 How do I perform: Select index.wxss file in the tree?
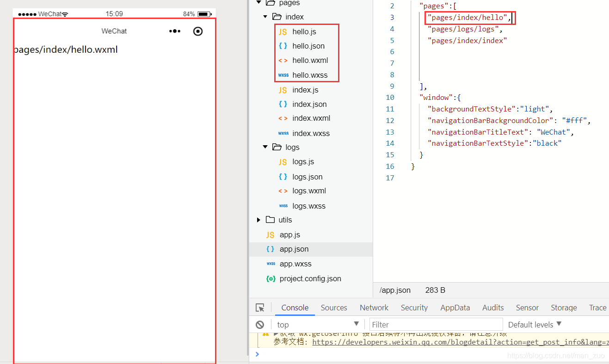311,133
